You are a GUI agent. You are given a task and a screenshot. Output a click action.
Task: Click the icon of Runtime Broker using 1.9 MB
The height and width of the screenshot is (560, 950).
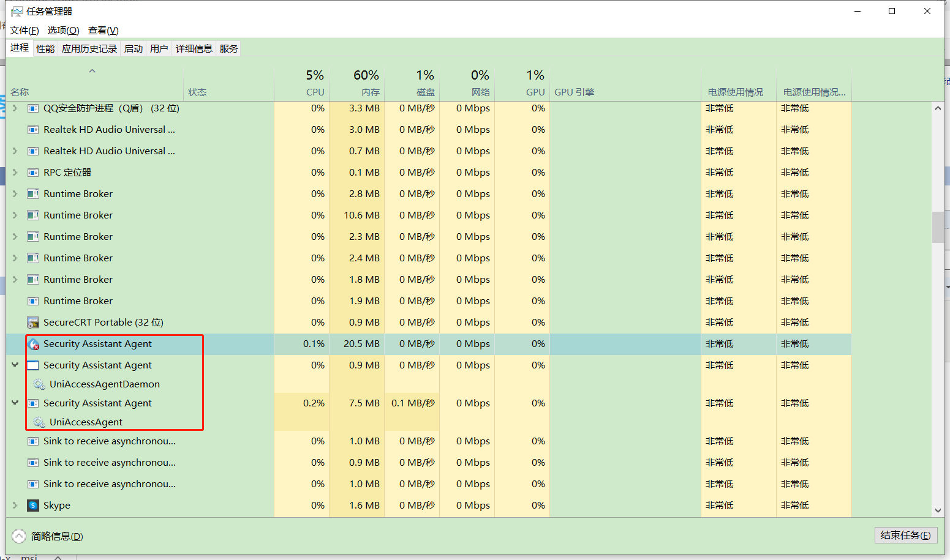tap(33, 301)
